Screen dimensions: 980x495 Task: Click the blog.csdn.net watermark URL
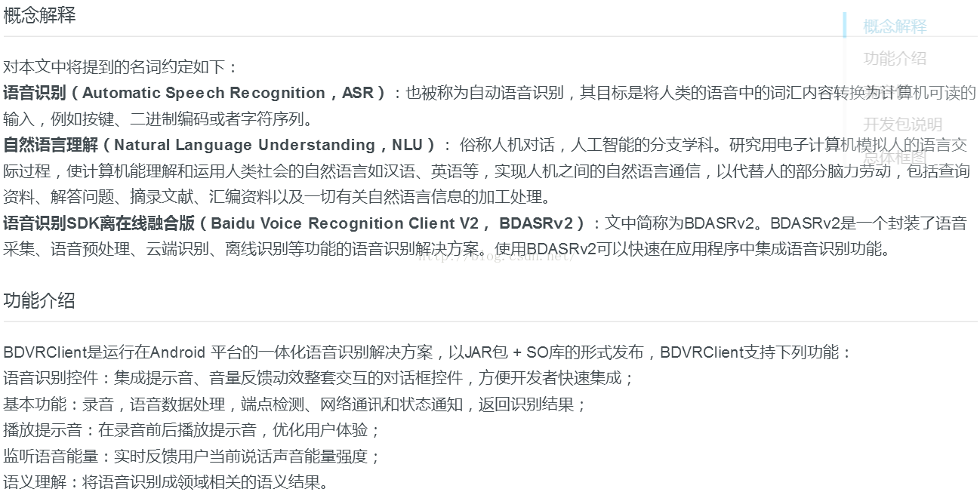coord(496,257)
